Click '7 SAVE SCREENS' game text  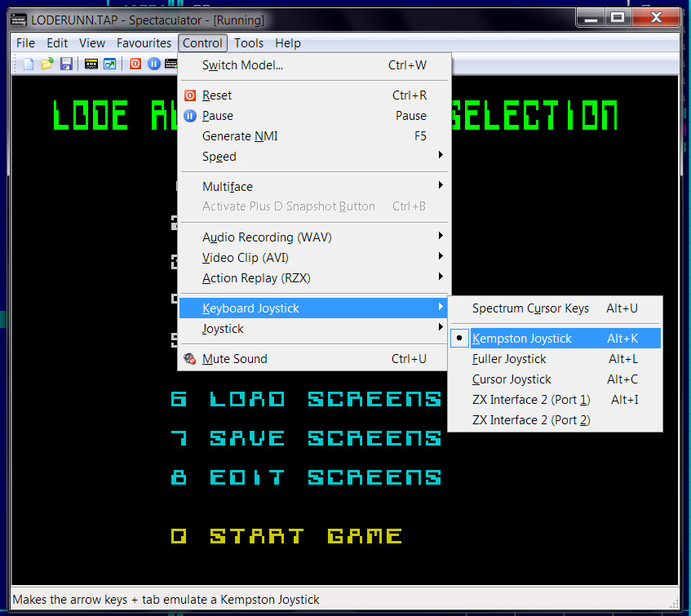click(306, 438)
